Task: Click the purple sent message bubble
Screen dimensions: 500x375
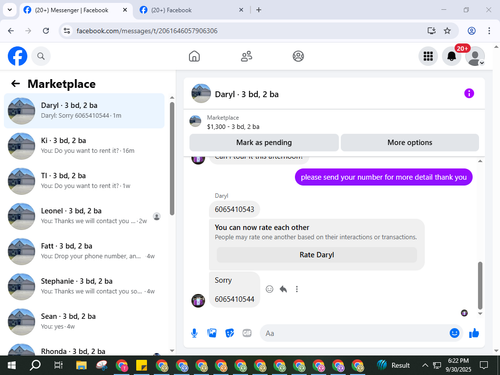Action: 383,177
